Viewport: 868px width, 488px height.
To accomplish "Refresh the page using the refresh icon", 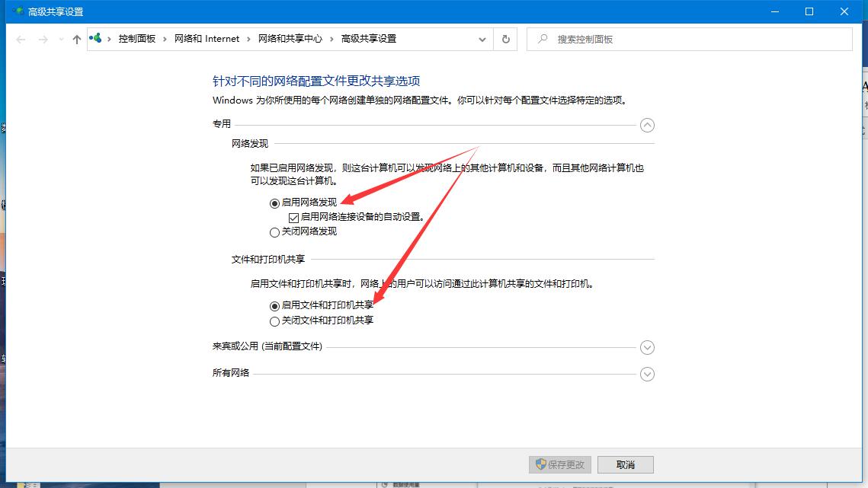I will coord(505,38).
